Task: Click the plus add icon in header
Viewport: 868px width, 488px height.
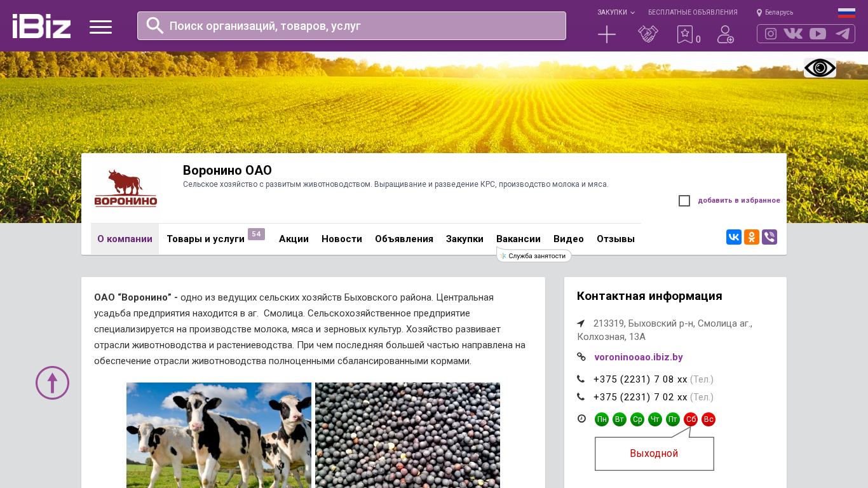Action: click(607, 34)
